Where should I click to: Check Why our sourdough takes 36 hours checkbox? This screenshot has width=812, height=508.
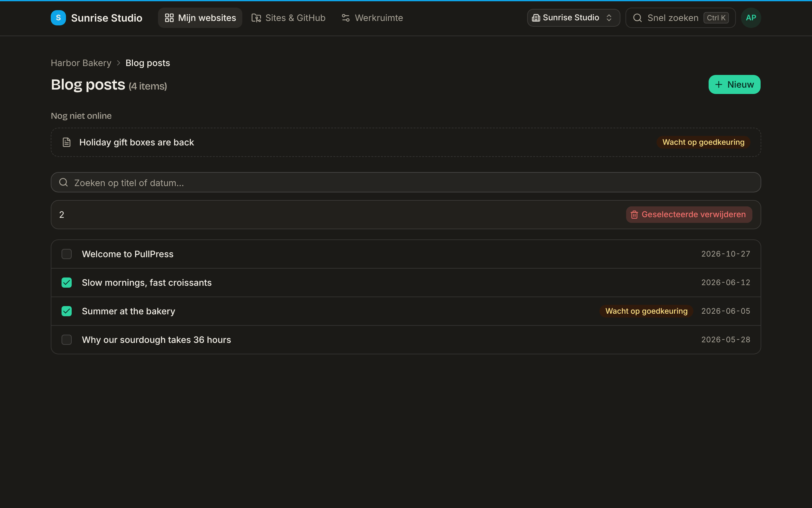coord(66,340)
